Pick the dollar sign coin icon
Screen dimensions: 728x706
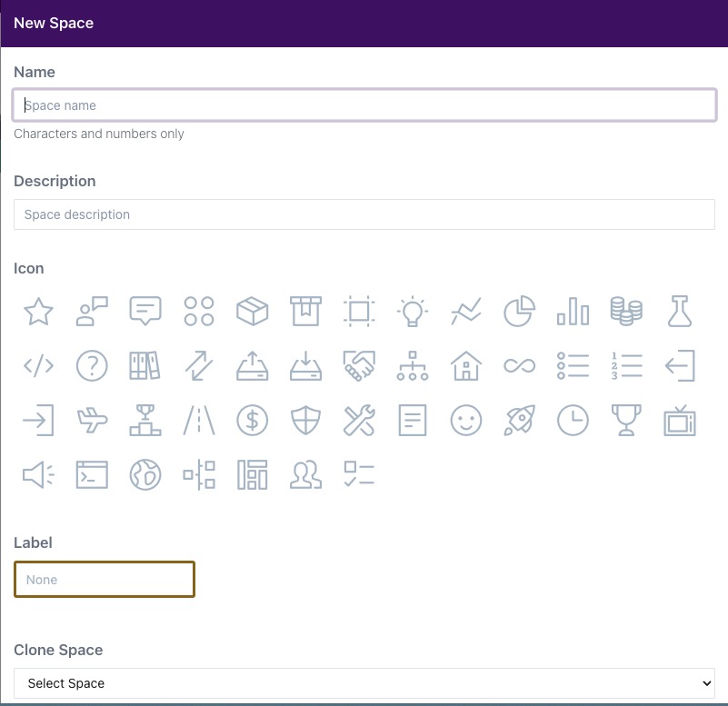click(252, 421)
